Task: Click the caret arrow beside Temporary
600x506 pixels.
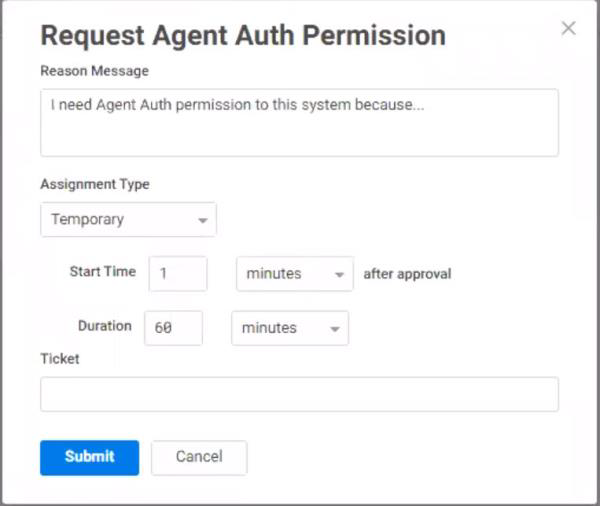Action: pyautogui.click(x=203, y=220)
